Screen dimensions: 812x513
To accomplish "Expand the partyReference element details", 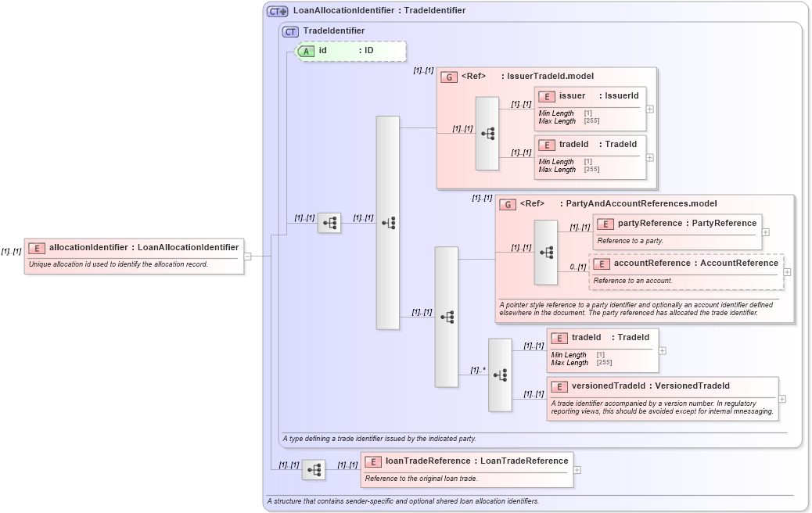I will pyautogui.click(x=765, y=231).
